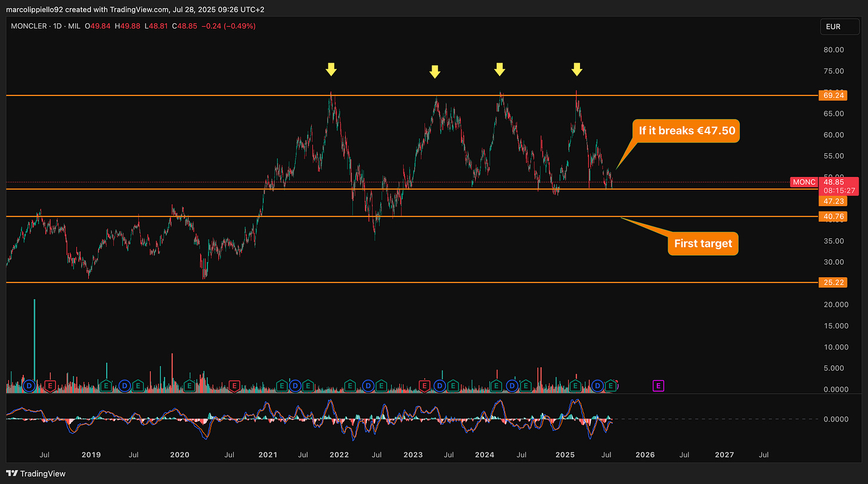The height and width of the screenshot is (484, 868).
Task: Click the 2024 label on time axis
Action: pos(485,454)
